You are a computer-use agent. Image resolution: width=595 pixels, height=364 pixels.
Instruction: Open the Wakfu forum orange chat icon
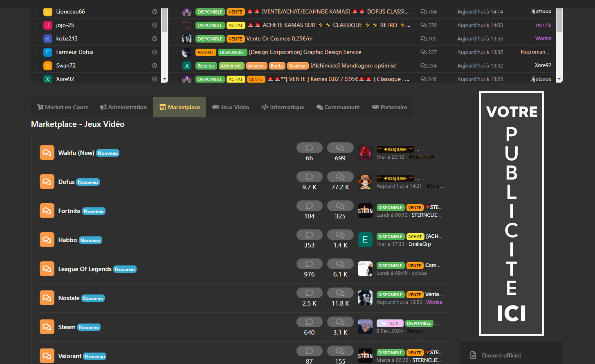47,153
